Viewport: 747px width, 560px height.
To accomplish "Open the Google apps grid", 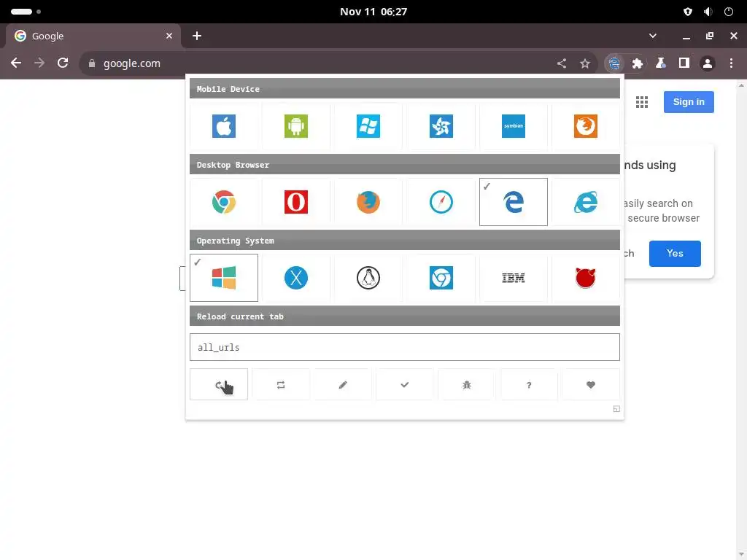I will 642,102.
